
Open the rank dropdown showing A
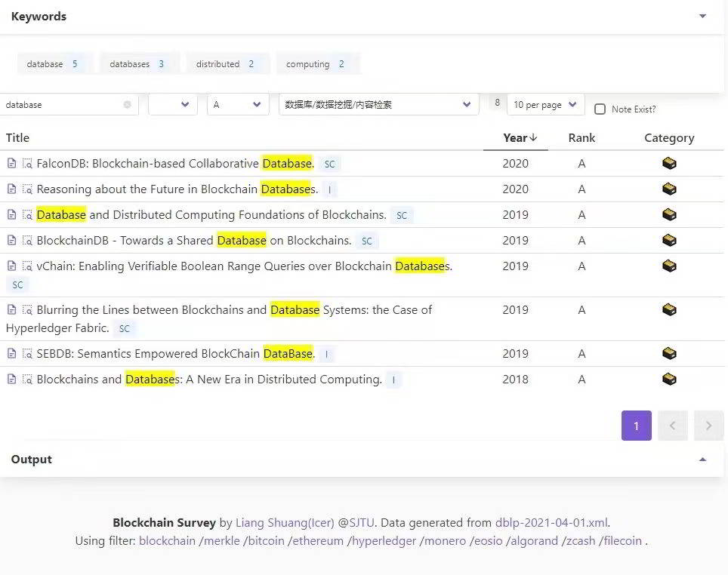click(x=238, y=104)
